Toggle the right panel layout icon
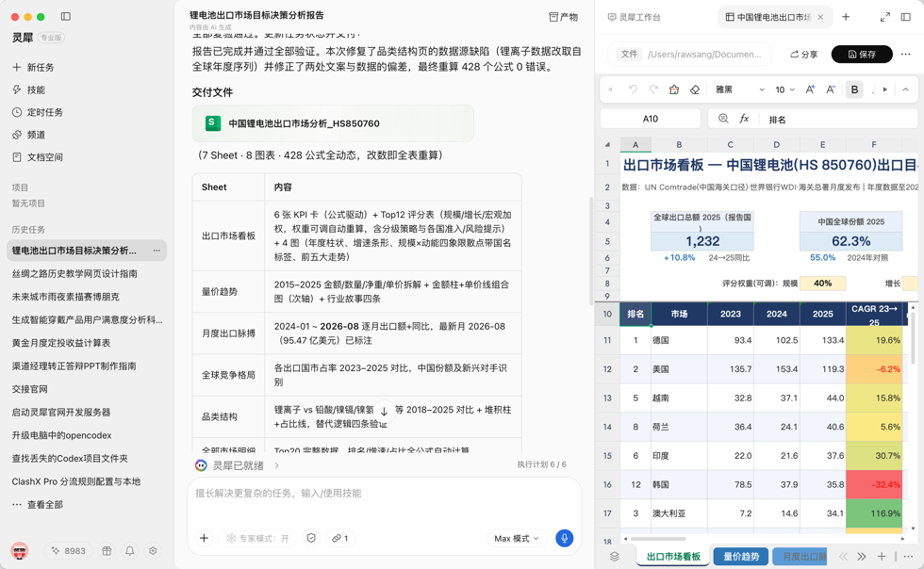924x569 pixels. coord(906,17)
